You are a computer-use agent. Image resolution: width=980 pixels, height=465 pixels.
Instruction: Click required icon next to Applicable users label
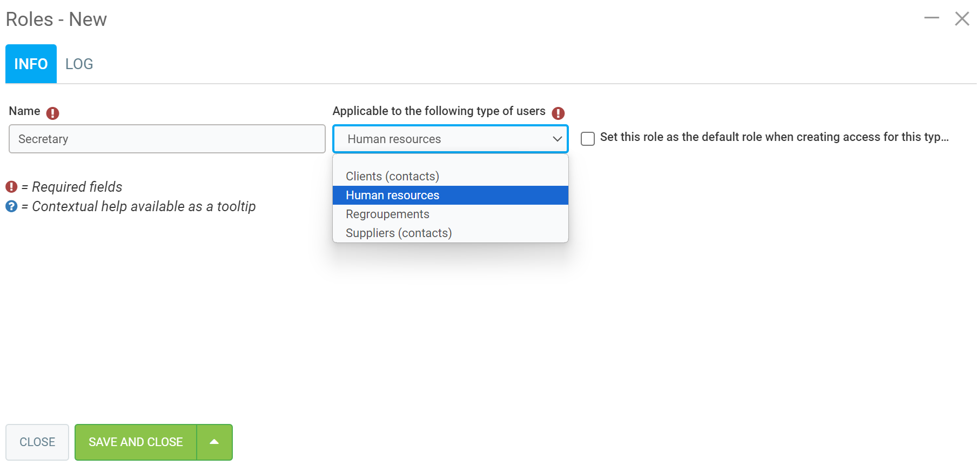(x=558, y=113)
